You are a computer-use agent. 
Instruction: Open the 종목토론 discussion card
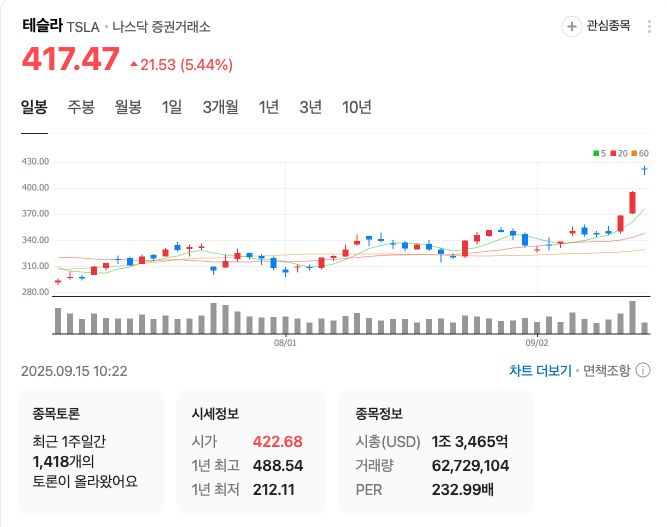90,452
